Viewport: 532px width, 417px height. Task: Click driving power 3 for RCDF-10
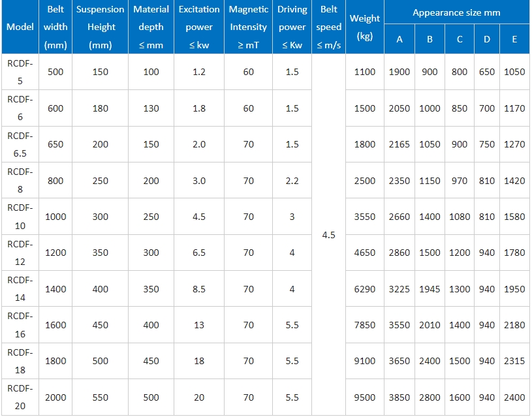point(292,217)
